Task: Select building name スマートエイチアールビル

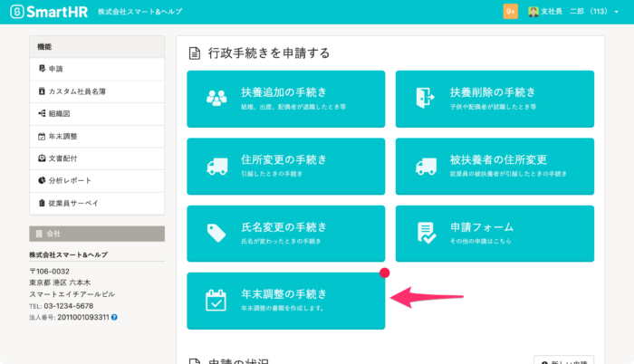Action: (x=72, y=294)
